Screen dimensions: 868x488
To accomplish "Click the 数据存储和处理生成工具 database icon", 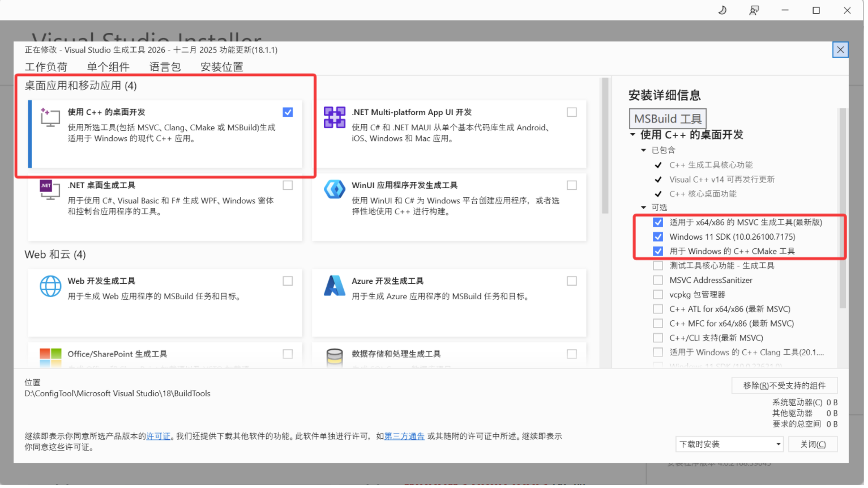I will pyautogui.click(x=336, y=359).
